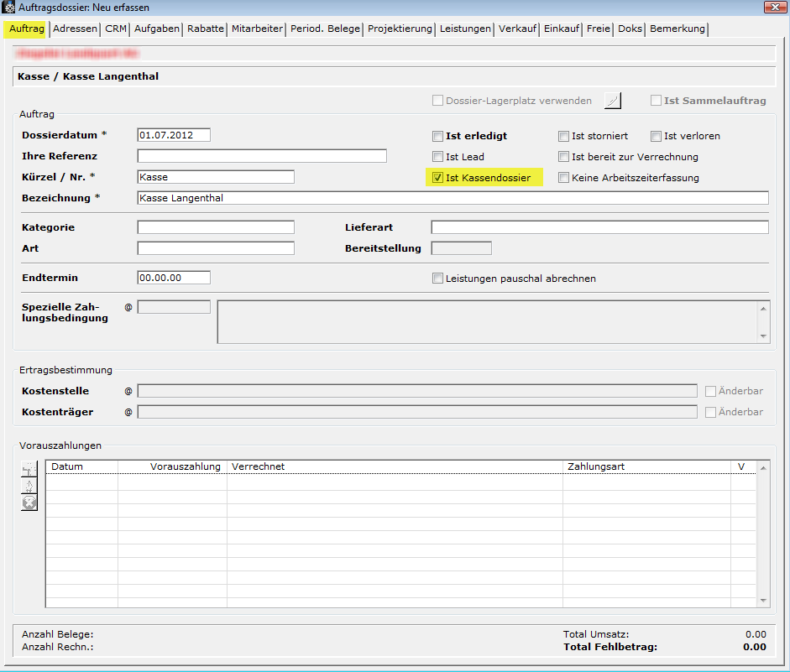Switch to the Adressen tab
This screenshot has width=790, height=672.
click(x=75, y=29)
